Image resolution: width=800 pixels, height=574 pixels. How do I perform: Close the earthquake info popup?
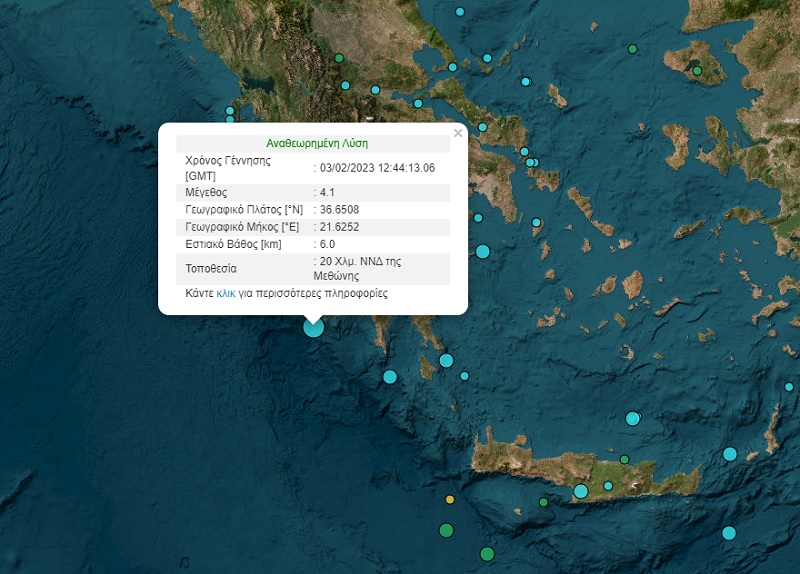(458, 133)
